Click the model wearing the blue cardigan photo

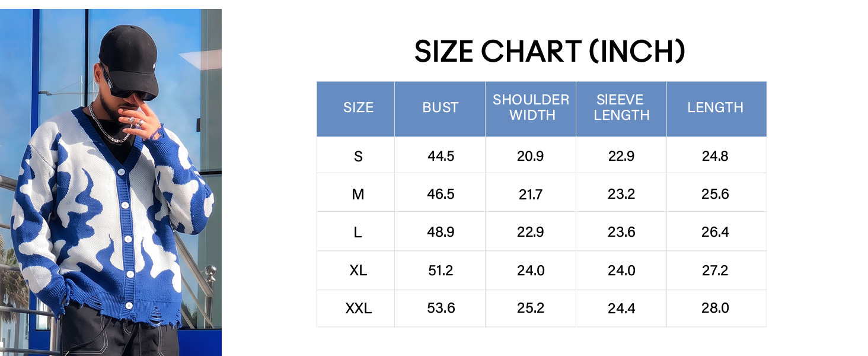click(111, 182)
